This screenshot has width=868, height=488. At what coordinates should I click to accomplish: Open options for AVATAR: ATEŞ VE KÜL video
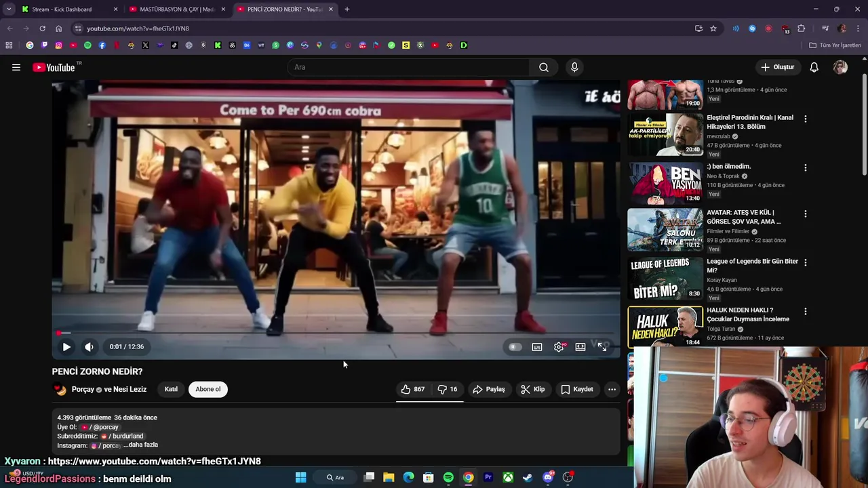coord(805,213)
